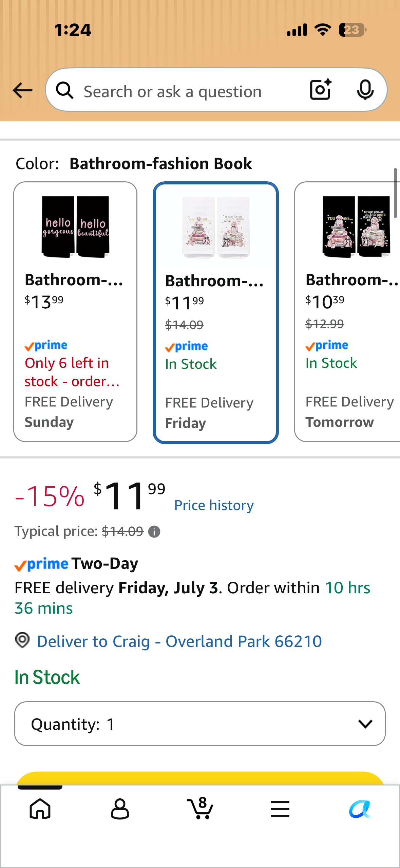Click the Quantity dropdown chevron arrow
Image resolution: width=400 pixels, height=868 pixels.
click(365, 724)
